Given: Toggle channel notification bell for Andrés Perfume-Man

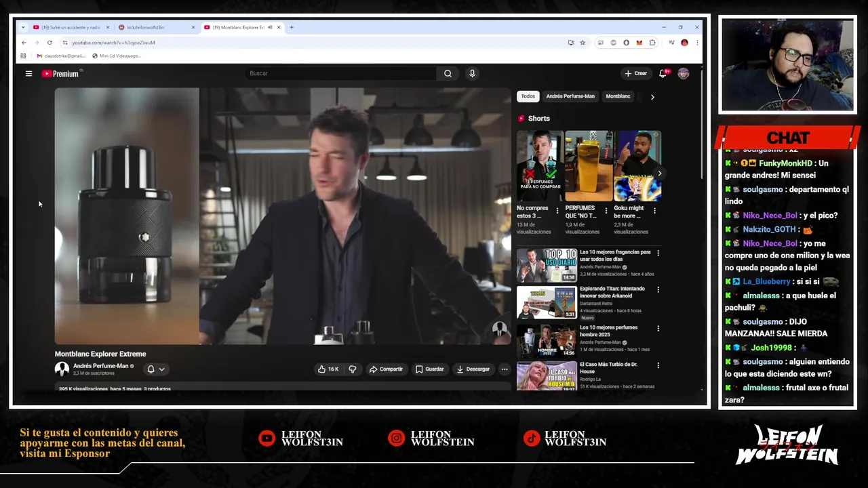Looking at the screenshot, I should (x=156, y=369).
